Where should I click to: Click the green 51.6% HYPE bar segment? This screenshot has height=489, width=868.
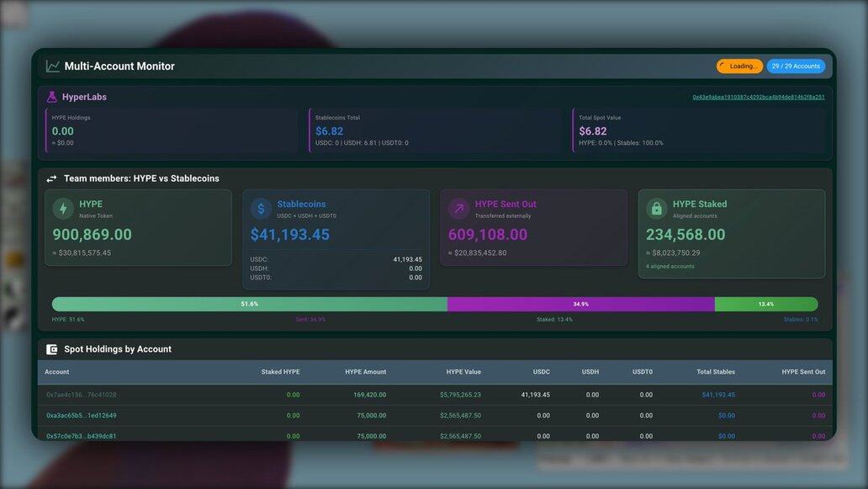tap(249, 304)
